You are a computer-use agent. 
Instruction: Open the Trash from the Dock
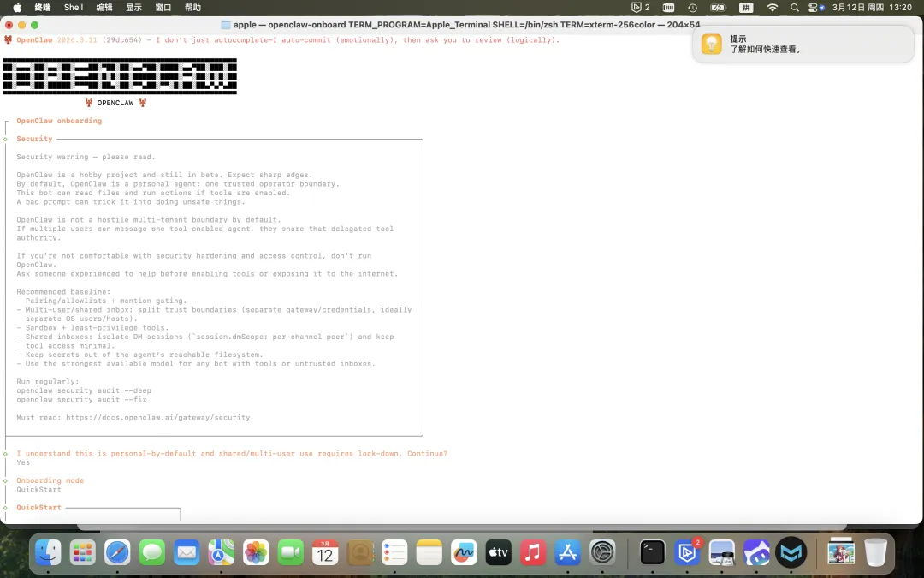point(876,552)
